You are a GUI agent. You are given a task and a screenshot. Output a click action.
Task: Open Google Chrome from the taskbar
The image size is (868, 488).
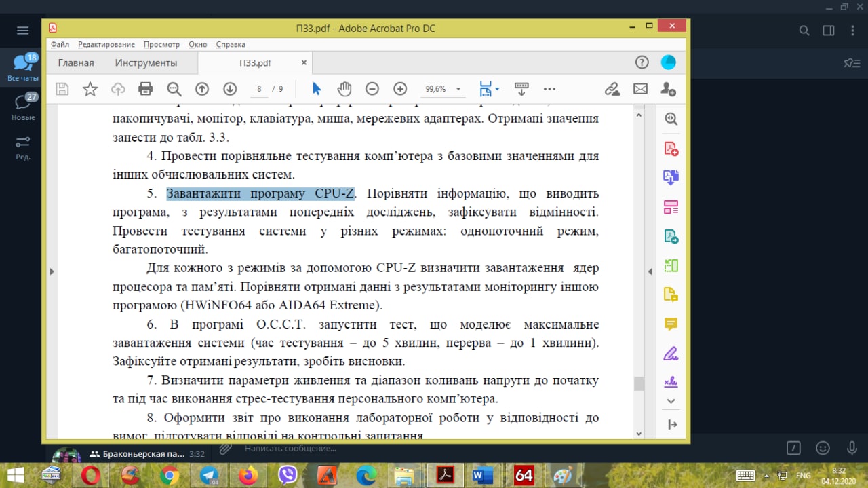(170, 475)
